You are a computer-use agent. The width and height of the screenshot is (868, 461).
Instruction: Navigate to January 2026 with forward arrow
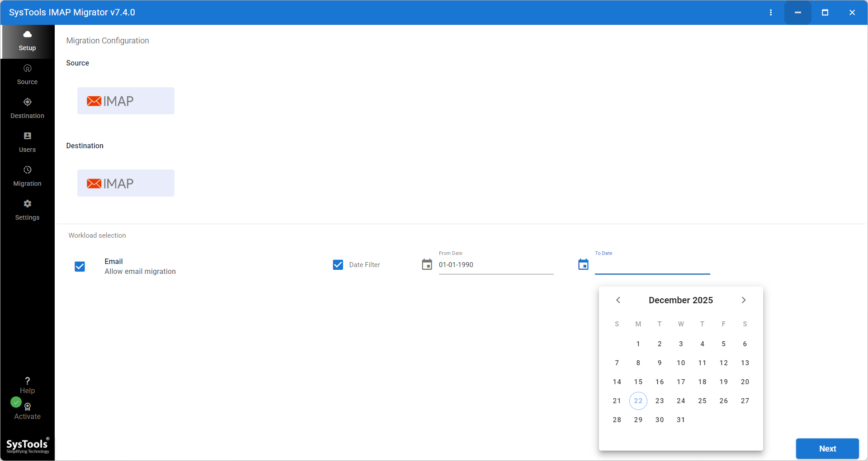click(x=743, y=300)
